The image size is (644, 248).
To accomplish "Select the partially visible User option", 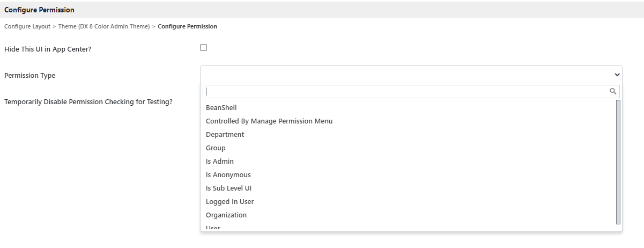I will (x=213, y=228).
